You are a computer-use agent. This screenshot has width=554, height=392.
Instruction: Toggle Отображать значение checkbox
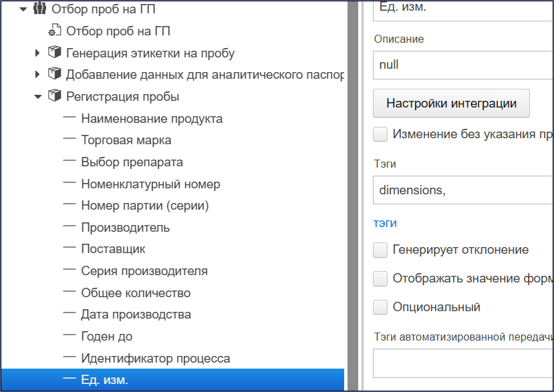(380, 278)
